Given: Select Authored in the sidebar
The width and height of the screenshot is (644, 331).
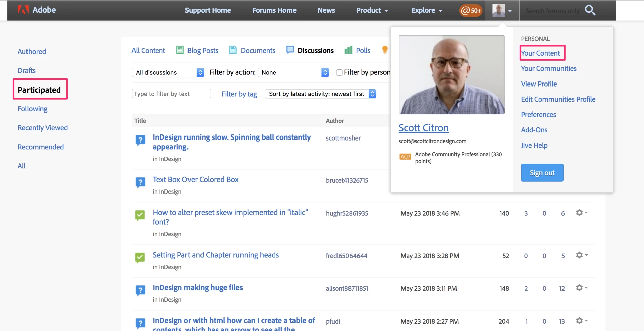Looking at the screenshot, I should pos(32,52).
